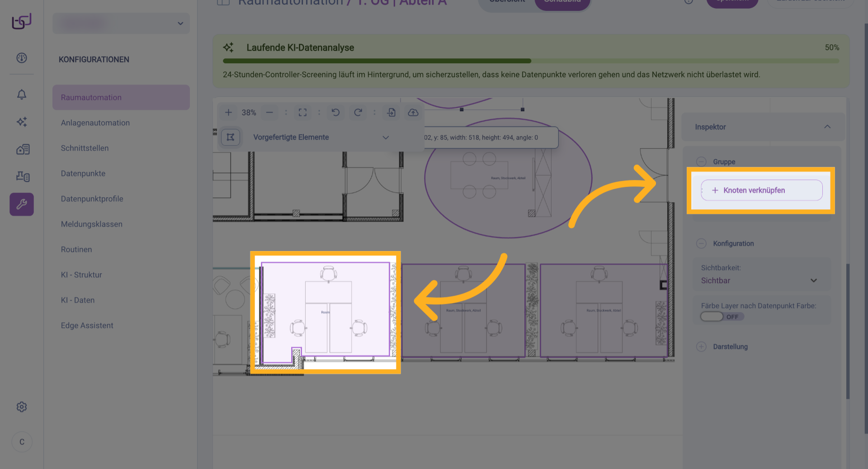Click the zoom out minus icon
The image size is (868, 469).
click(x=269, y=113)
